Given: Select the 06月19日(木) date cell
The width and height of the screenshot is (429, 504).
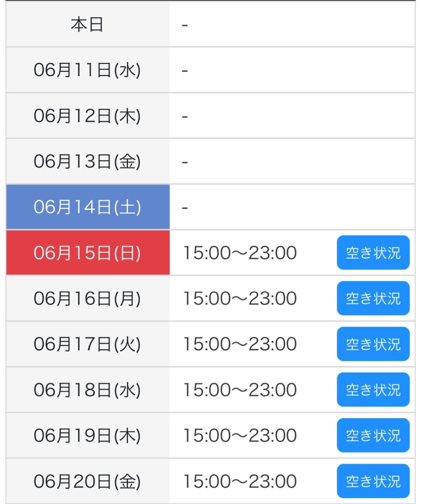Looking at the screenshot, I should pyautogui.click(x=88, y=436).
